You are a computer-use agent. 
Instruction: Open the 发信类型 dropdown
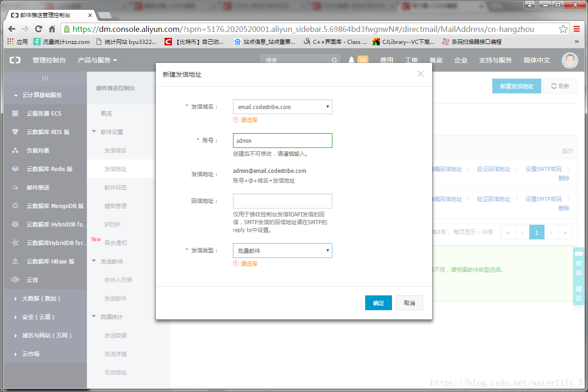(x=282, y=251)
